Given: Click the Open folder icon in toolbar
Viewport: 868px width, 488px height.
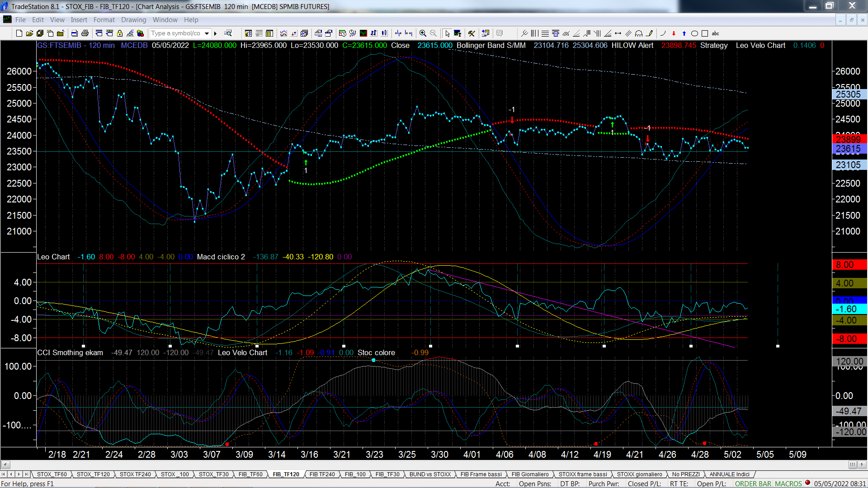Looking at the screenshot, I should 29,33.
